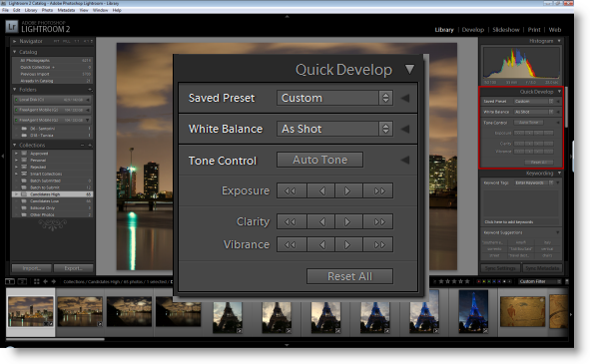Expand Tone Control row triangle in enlarged panel

[405, 160]
